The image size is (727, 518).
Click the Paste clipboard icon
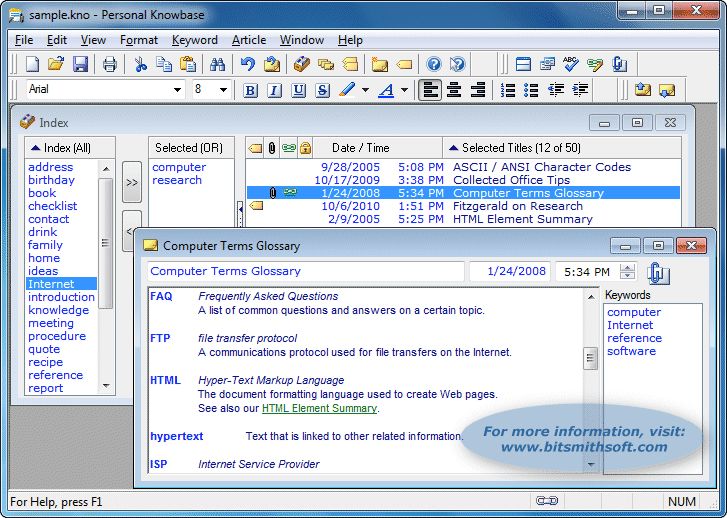point(188,64)
